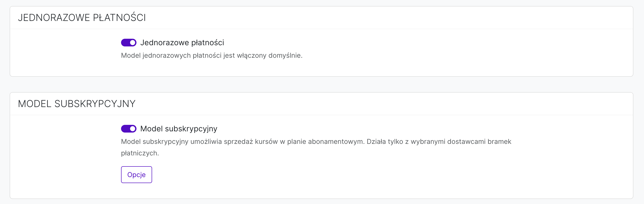
Task: Click the "Jednorazowe płatności" toggle label
Action: [x=182, y=43]
